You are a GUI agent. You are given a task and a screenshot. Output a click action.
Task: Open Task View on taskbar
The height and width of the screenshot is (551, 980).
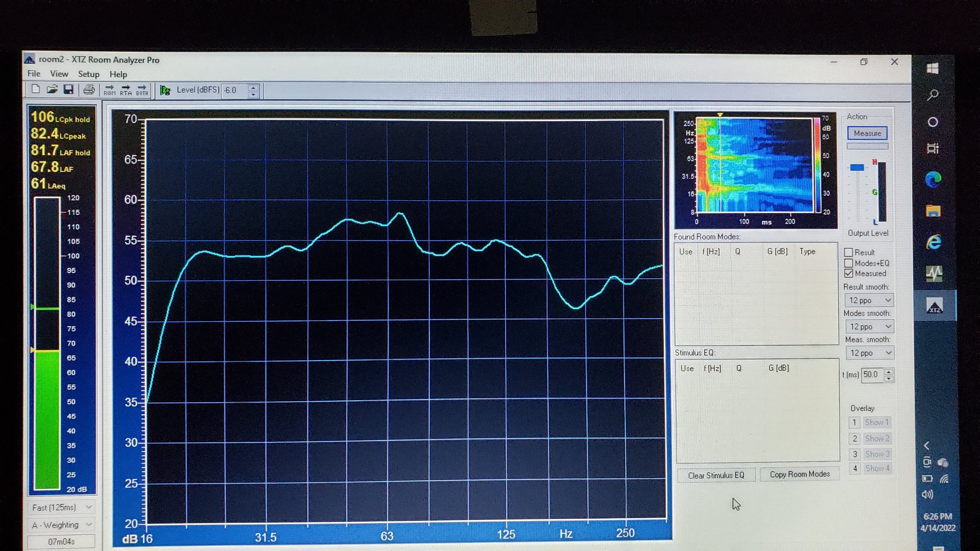tap(933, 149)
